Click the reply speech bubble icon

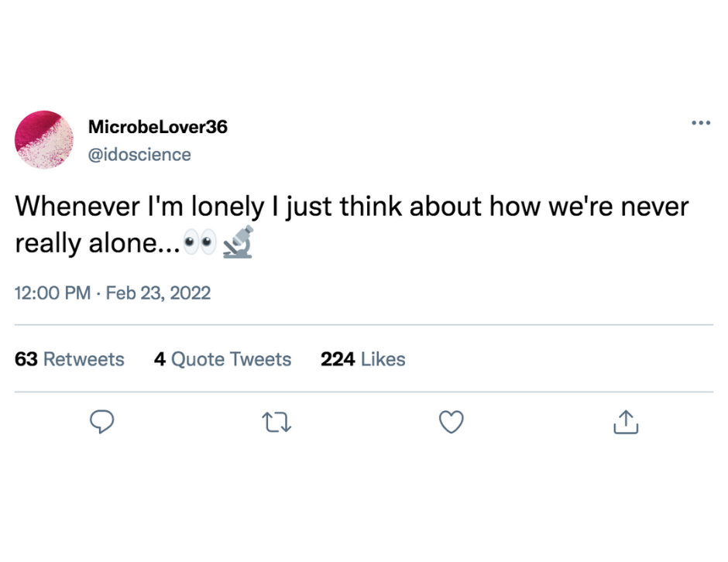coord(102,422)
